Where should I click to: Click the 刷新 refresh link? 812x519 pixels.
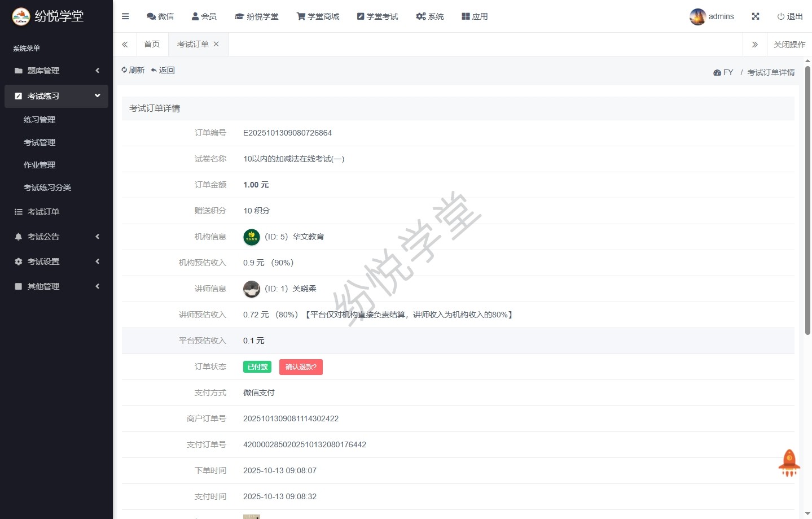click(133, 70)
